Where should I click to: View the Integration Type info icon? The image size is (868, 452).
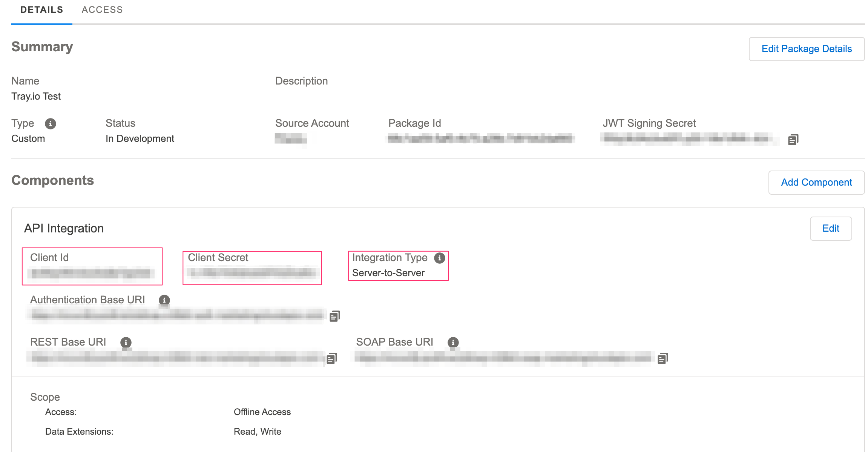tap(439, 258)
